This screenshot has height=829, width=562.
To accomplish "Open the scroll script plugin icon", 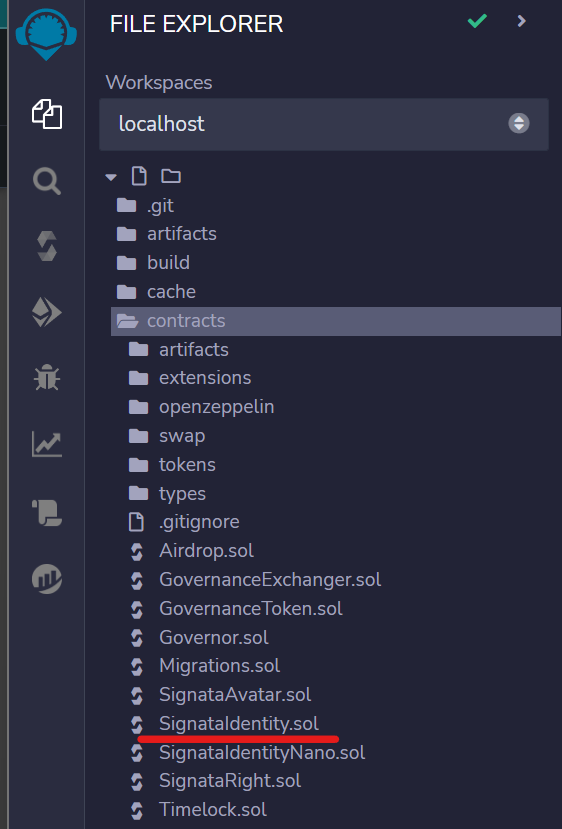I will coord(47,512).
